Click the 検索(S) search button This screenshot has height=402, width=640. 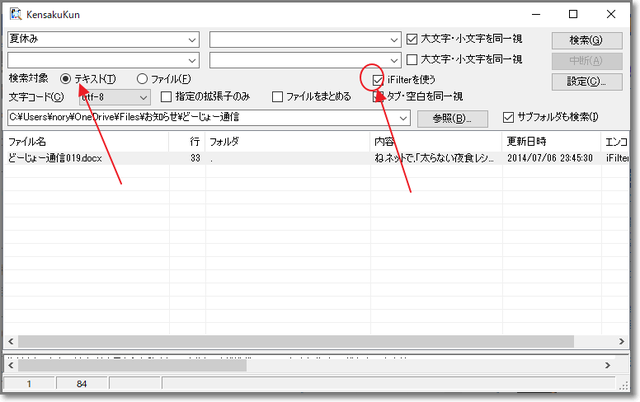click(x=579, y=40)
